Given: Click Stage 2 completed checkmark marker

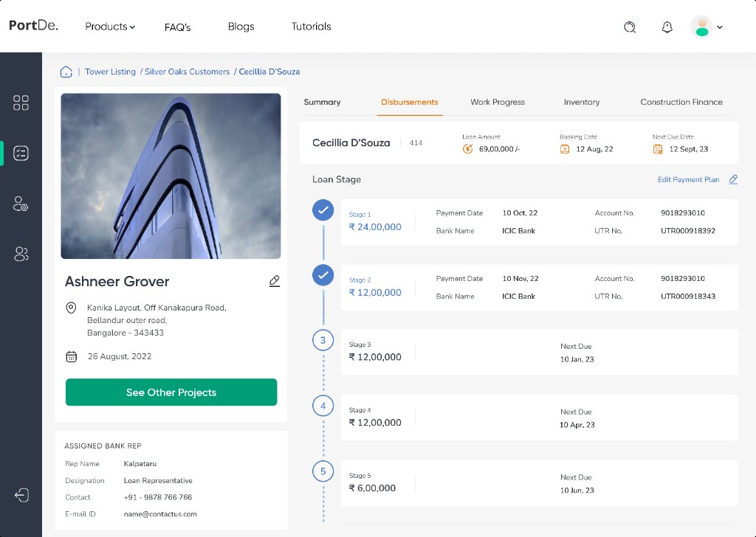Looking at the screenshot, I should 323,275.
